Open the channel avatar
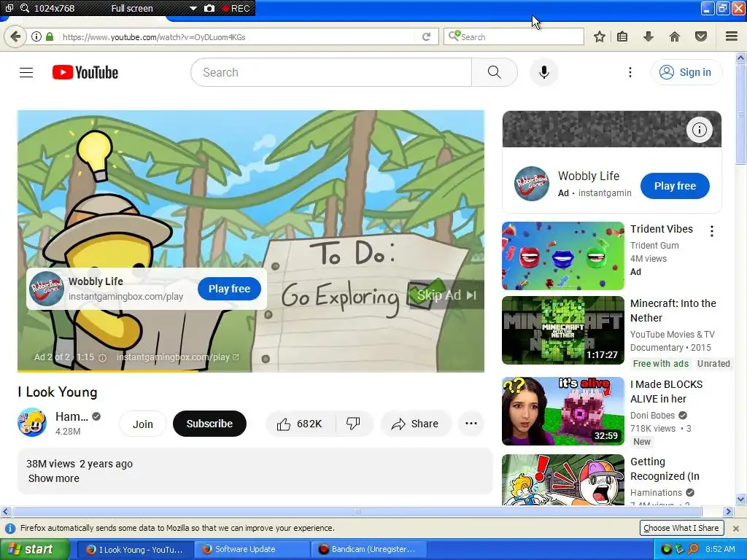The height and width of the screenshot is (560, 747). [x=32, y=422]
